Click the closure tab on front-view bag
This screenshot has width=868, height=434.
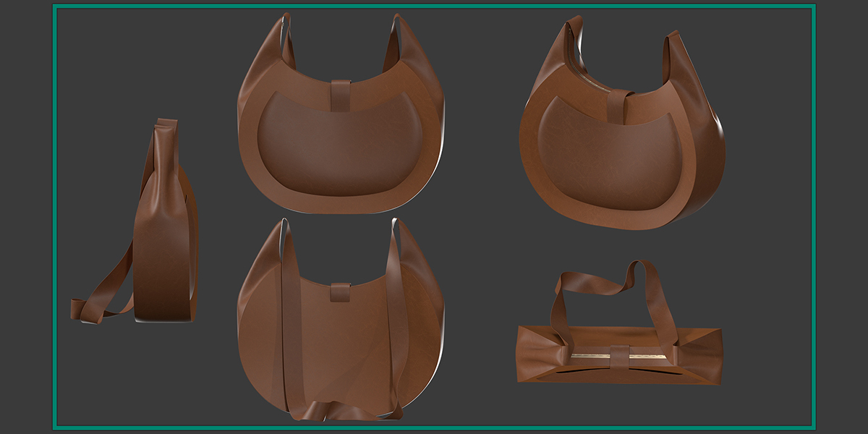tap(341, 94)
